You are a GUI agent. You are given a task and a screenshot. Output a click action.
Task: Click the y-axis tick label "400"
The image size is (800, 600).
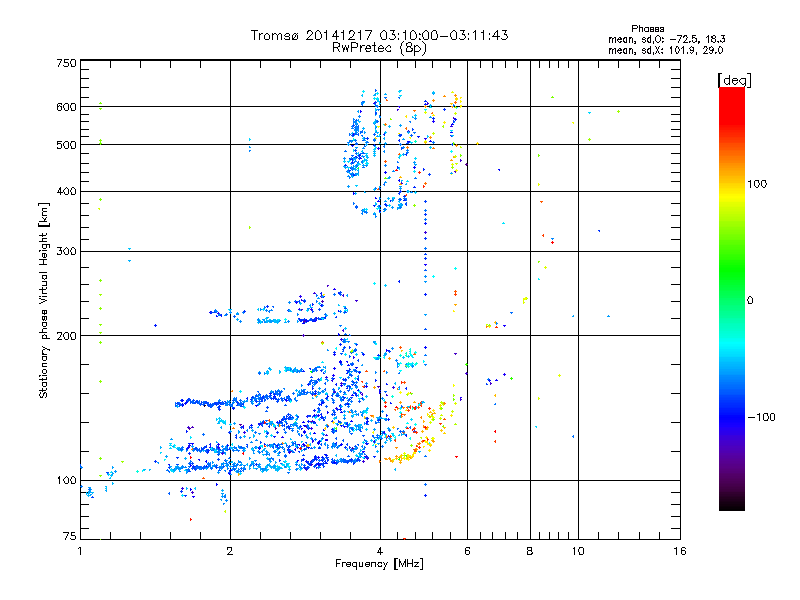(66, 192)
